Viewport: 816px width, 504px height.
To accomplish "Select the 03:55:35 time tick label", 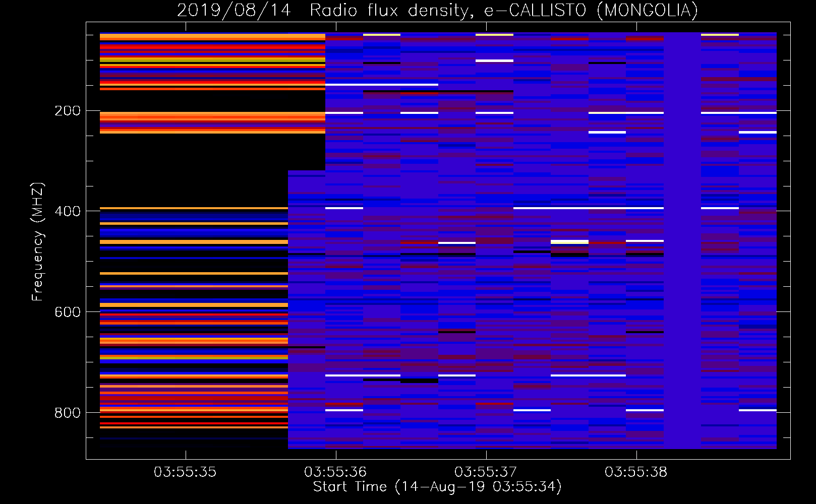I will pos(185,472).
